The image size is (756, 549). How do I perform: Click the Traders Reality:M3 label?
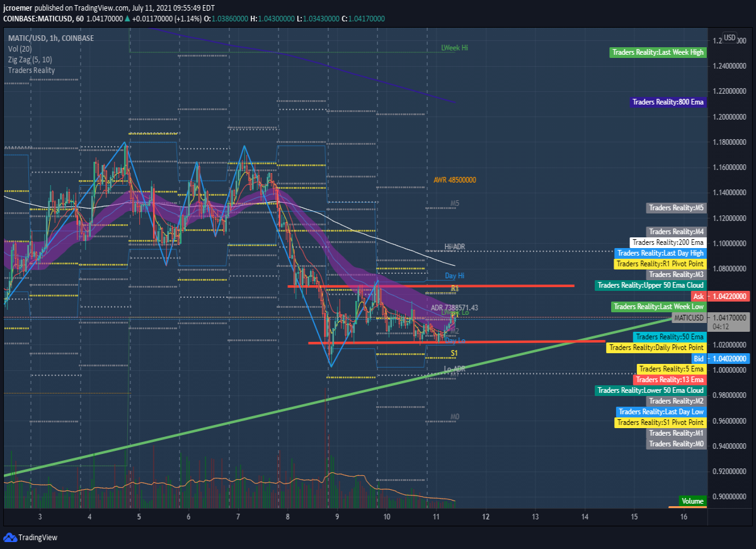(677, 274)
